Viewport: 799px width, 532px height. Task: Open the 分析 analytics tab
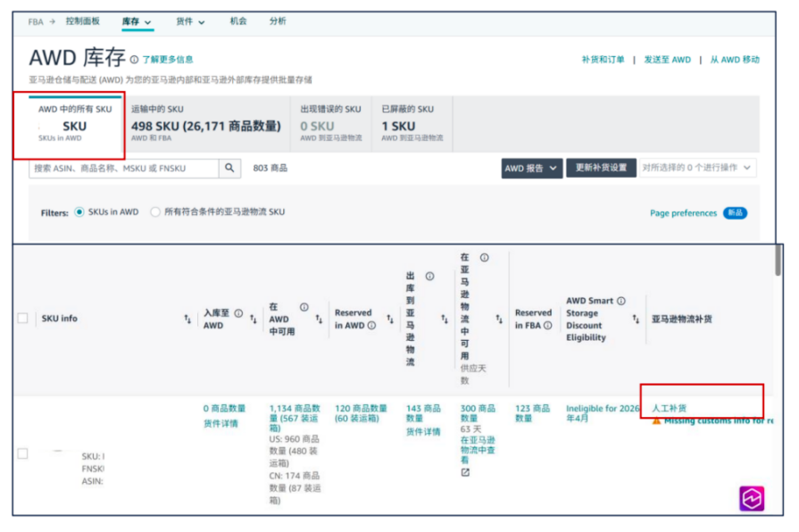pos(278,21)
